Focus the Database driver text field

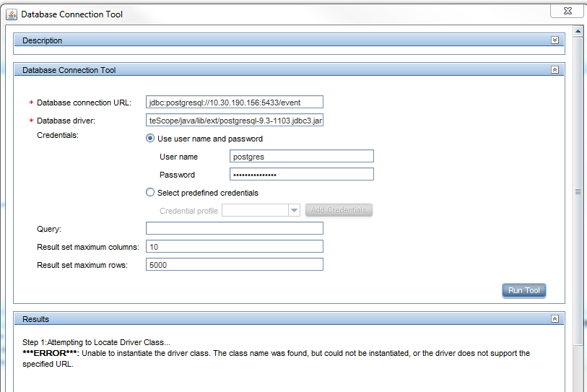pos(234,121)
